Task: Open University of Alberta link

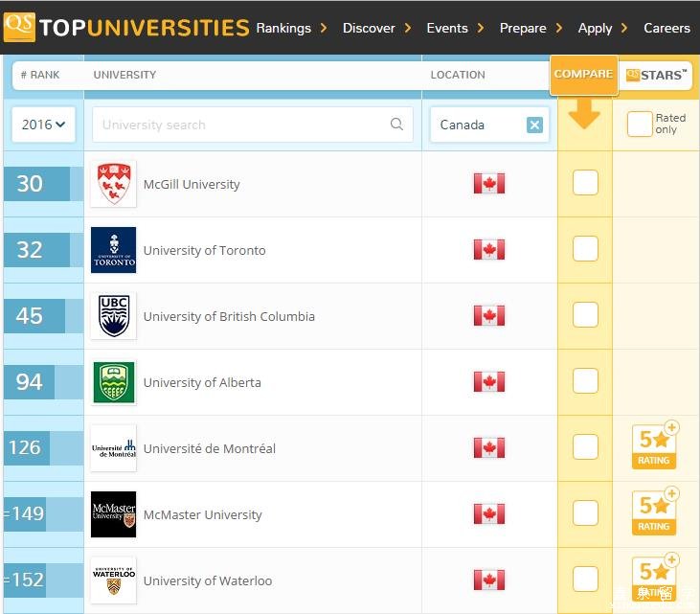Action: click(x=202, y=382)
